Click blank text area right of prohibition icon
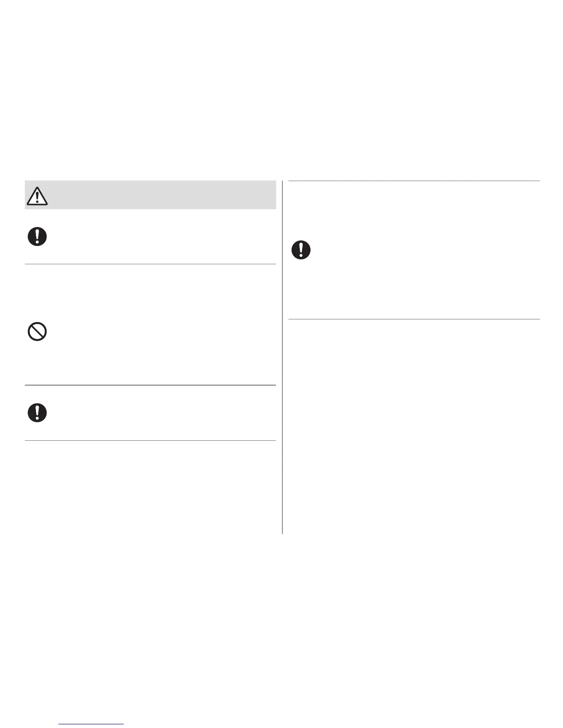563x728 pixels. tap(161, 332)
